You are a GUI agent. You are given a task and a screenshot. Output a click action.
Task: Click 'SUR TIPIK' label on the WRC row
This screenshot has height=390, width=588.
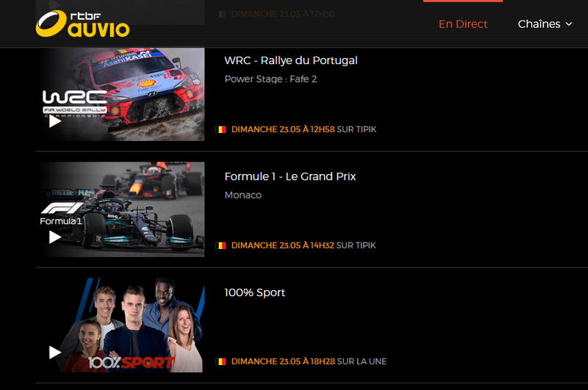click(356, 129)
